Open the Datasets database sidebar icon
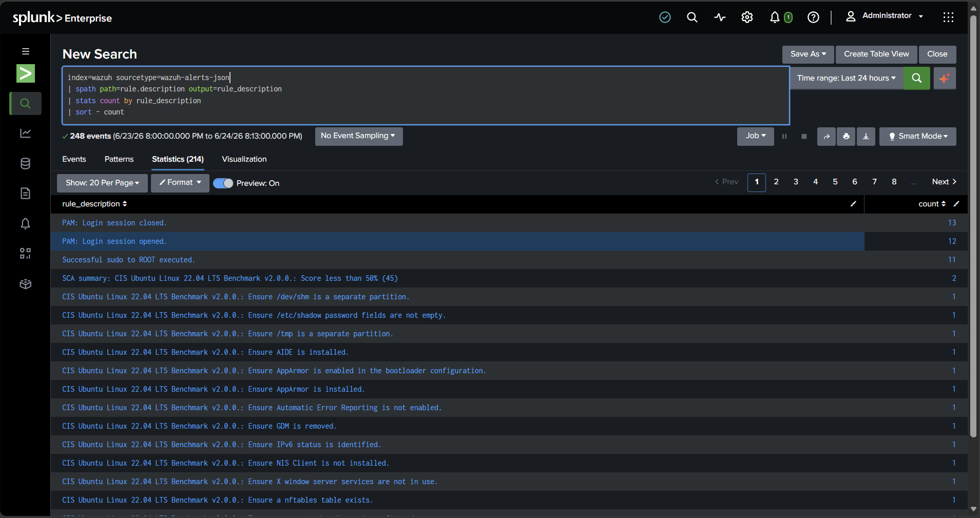 tap(25, 163)
